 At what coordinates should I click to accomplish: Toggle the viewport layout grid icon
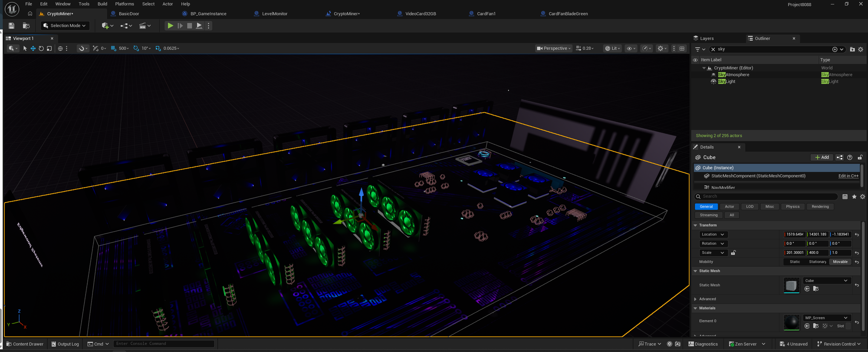[682, 48]
